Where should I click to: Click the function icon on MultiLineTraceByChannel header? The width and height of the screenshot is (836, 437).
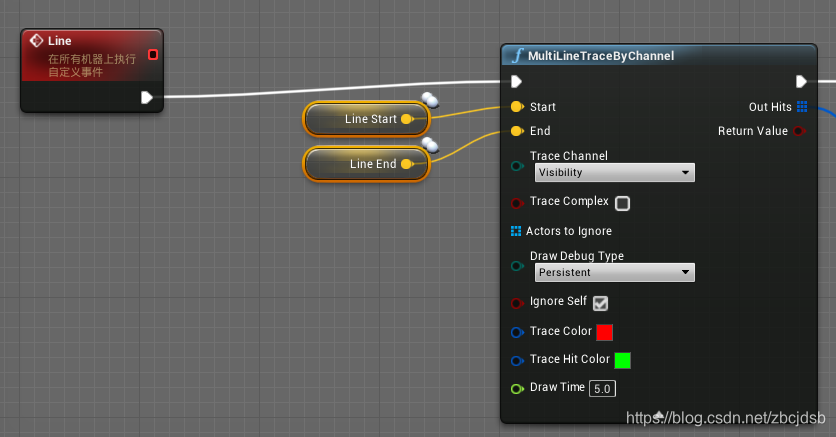point(517,55)
